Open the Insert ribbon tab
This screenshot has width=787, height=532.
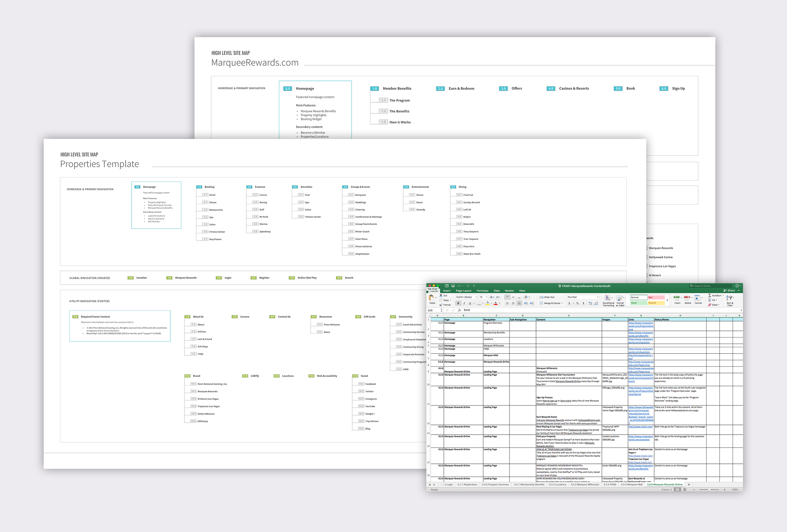click(x=447, y=291)
